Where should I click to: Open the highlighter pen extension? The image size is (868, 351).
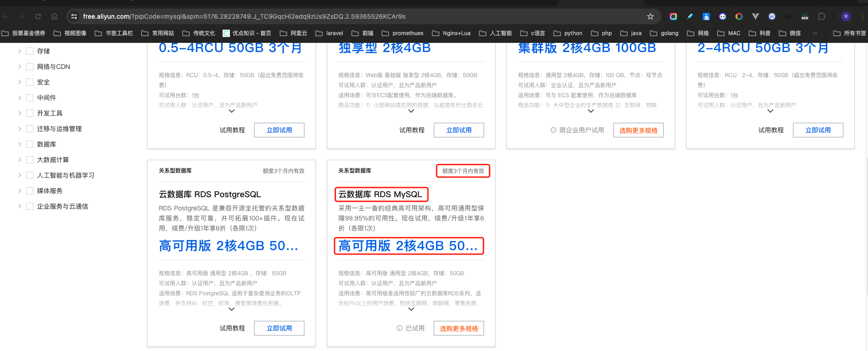[690, 16]
